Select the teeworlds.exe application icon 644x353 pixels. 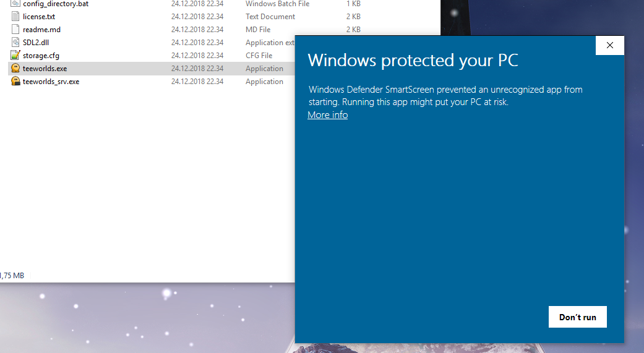pos(16,69)
